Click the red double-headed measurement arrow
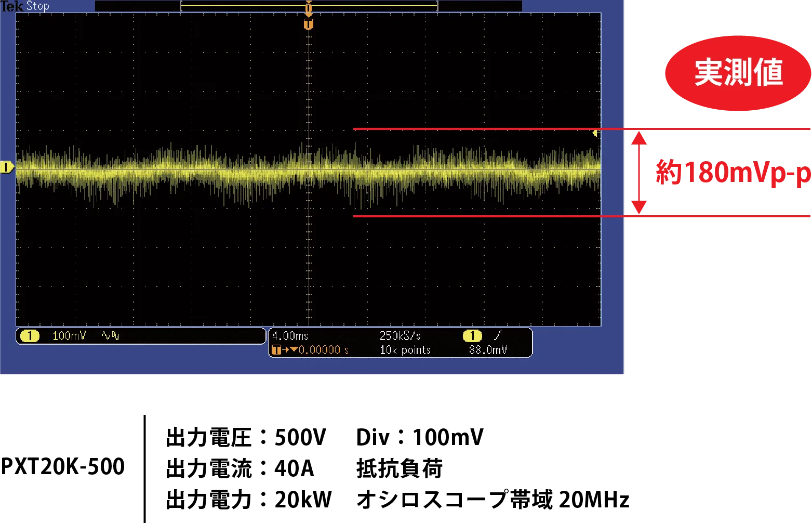 point(639,173)
